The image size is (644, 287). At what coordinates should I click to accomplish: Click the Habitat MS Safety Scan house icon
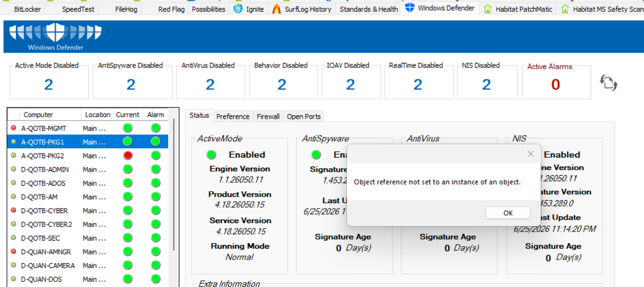coord(565,9)
